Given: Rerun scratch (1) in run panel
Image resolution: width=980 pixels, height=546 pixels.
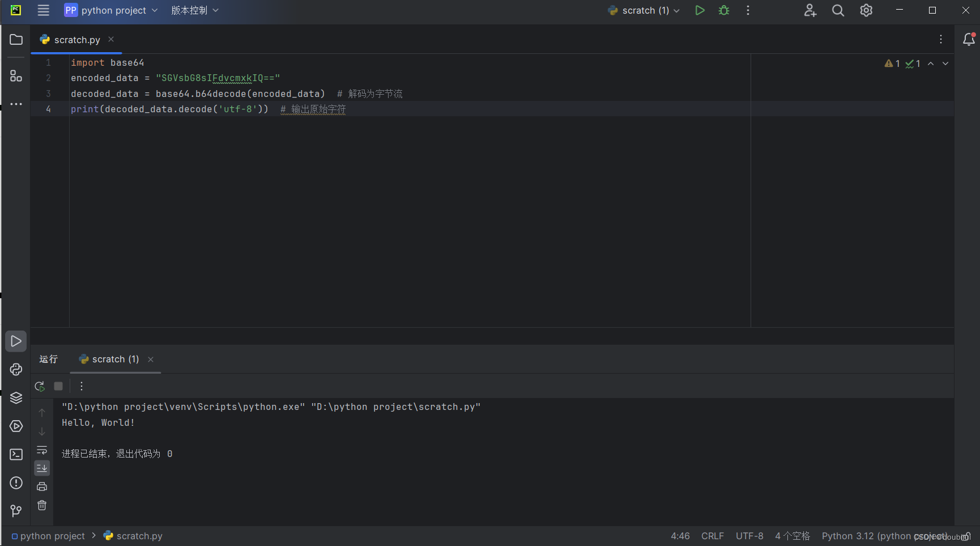Looking at the screenshot, I should (x=40, y=386).
